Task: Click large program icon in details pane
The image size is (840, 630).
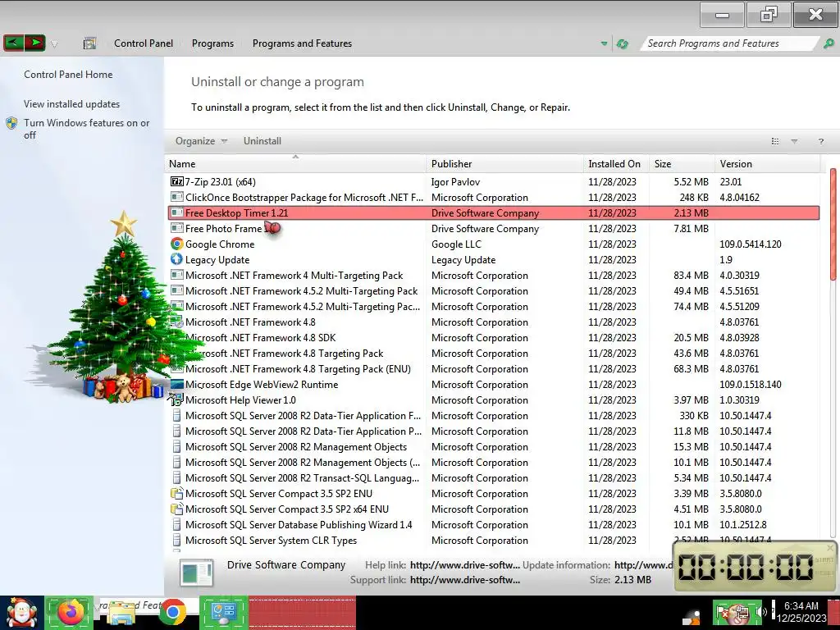Action: (197, 573)
